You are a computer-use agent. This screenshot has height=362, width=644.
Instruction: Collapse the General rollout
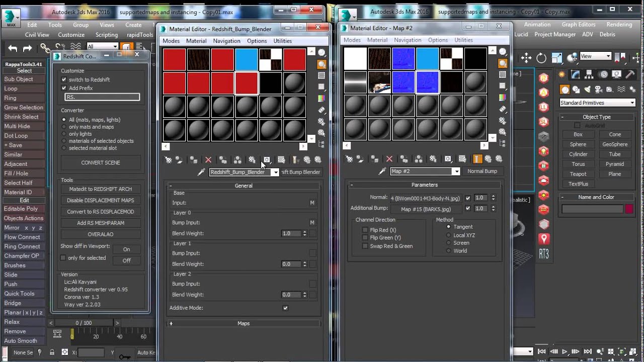(244, 186)
